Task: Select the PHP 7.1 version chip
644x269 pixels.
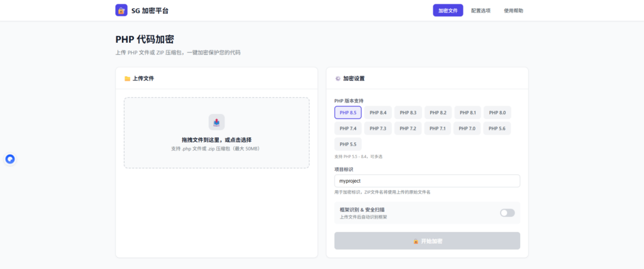Action: 438,129
